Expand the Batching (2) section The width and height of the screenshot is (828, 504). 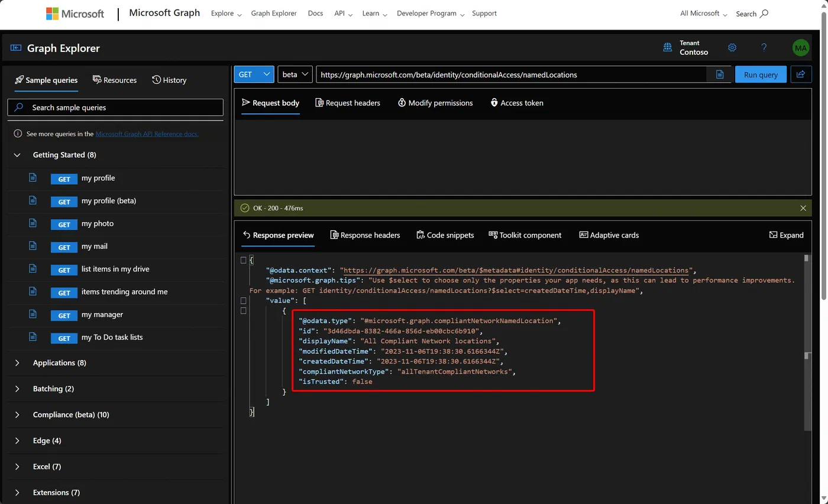pos(17,389)
